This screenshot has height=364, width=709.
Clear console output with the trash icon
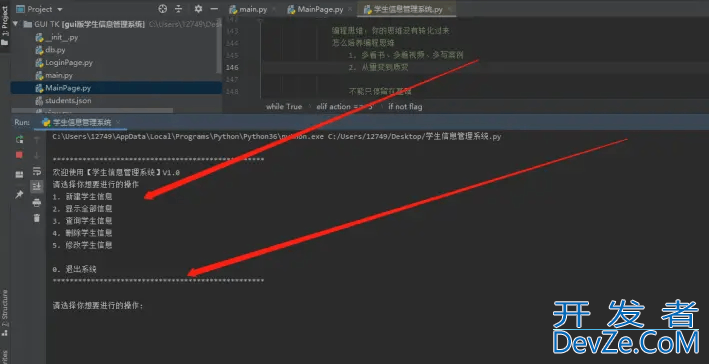point(37,218)
